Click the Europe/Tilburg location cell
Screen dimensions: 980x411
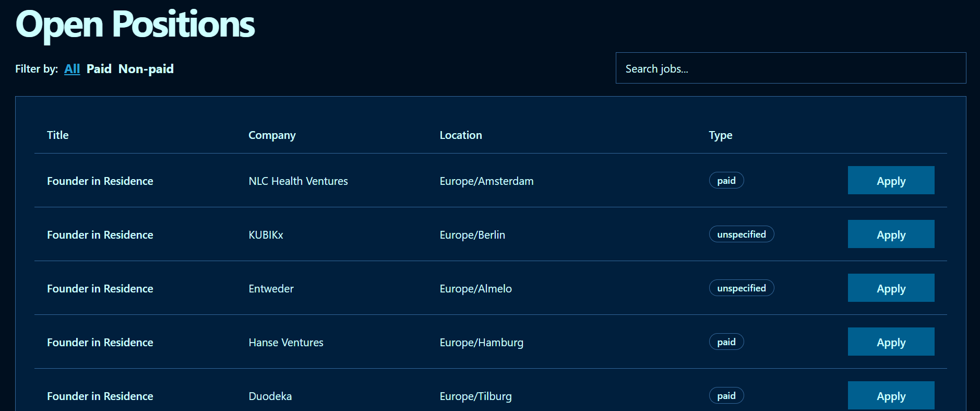(475, 396)
